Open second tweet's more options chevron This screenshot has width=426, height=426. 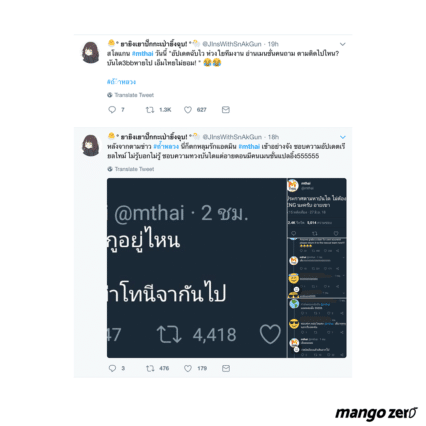click(x=343, y=137)
